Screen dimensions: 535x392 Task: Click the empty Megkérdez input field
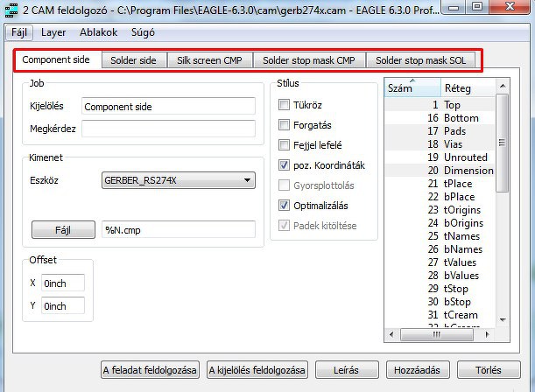[168, 129]
